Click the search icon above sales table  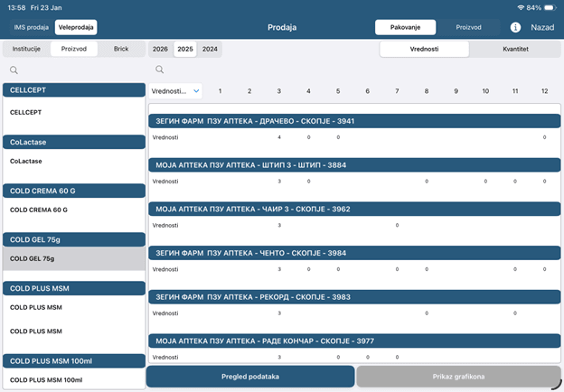pyautogui.click(x=159, y=70)
